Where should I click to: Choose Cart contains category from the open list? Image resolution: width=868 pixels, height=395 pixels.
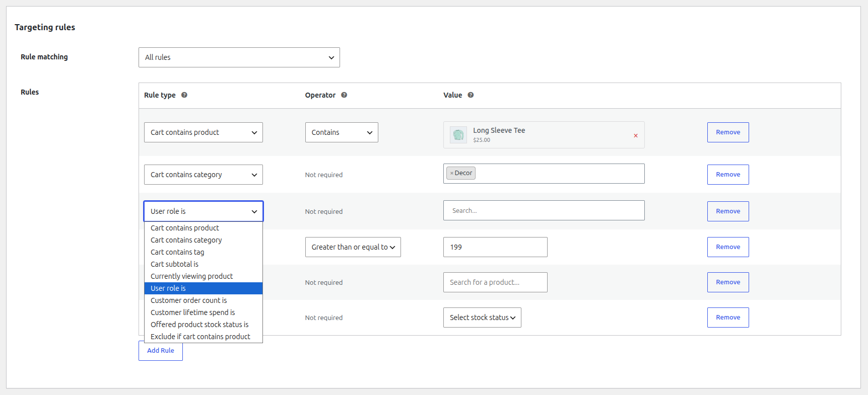point(204,240)
